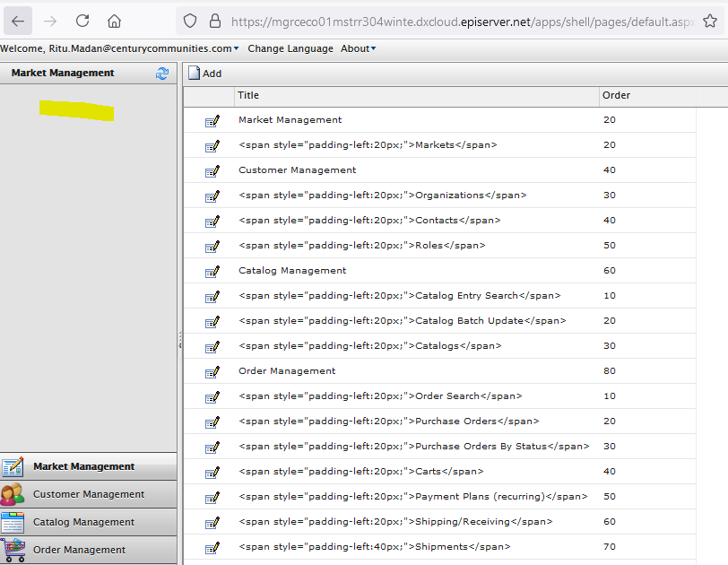Image resolution: width=728 pixels, height=565 pixels.
Task: Click edit icon next to Purchase Orders row
Action: [212, 422]
